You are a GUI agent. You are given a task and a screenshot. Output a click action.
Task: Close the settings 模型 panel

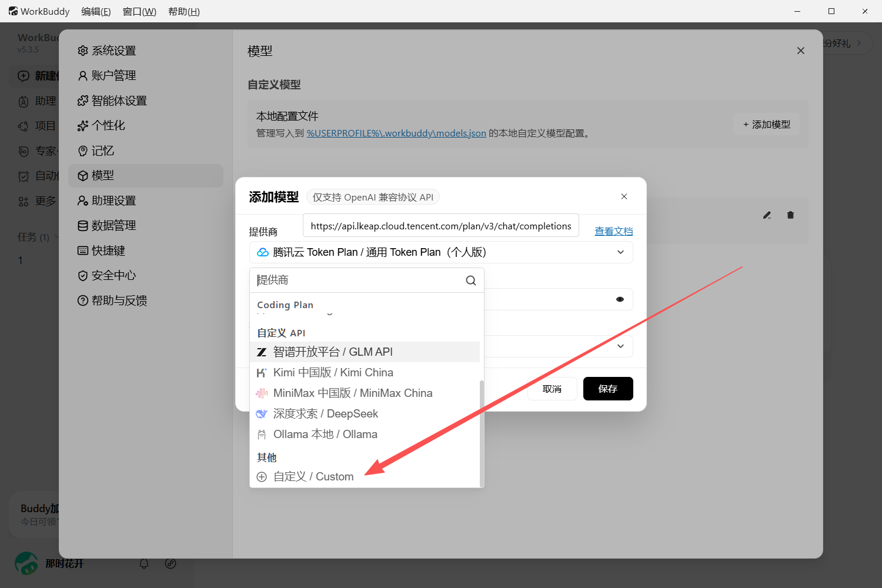(x=800, y=51)
